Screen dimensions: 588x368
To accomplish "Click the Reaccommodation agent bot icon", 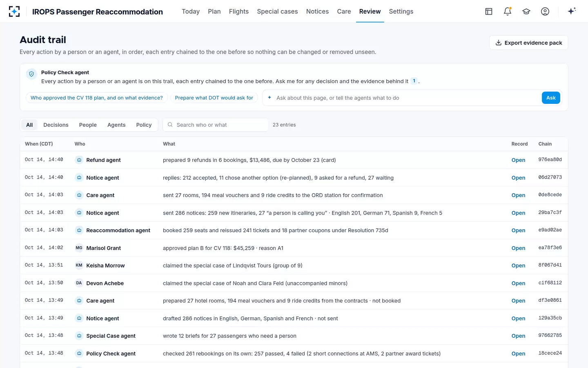I will coord(79,230).
